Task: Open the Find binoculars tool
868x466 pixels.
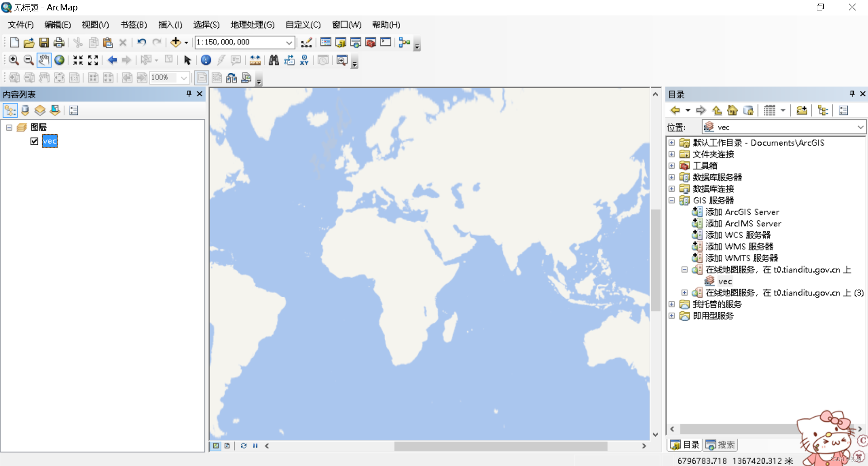Action: tap(274, 60)
